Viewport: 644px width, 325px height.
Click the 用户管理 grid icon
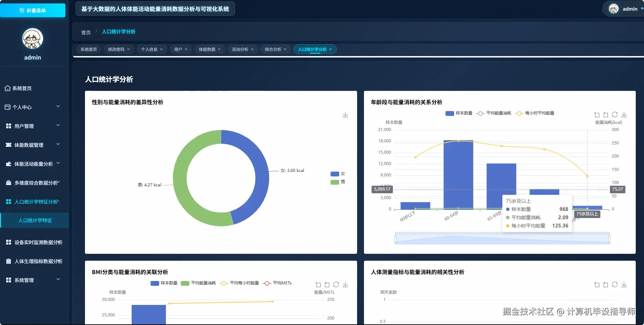9,126
